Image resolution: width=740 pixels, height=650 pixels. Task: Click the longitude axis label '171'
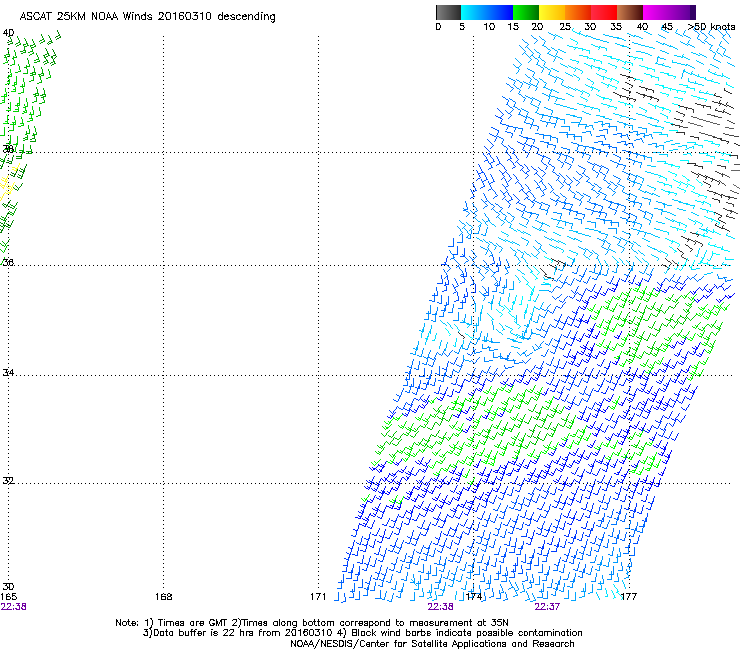[318, 597]
